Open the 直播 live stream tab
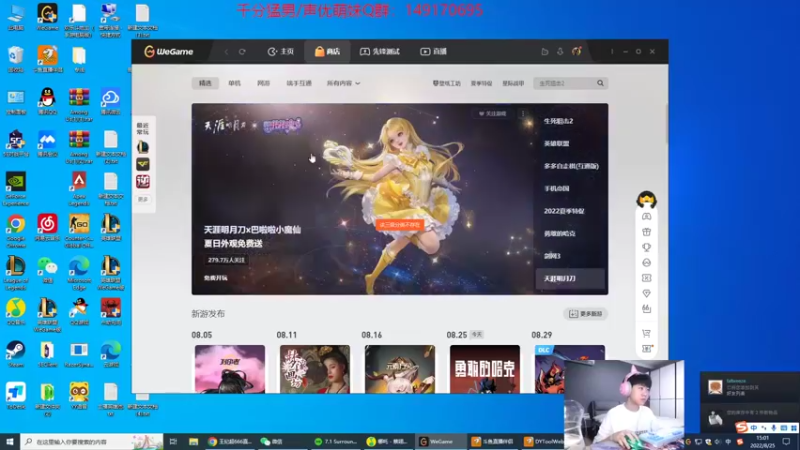The height and width of the screenshot is (450, 800). 434,52
